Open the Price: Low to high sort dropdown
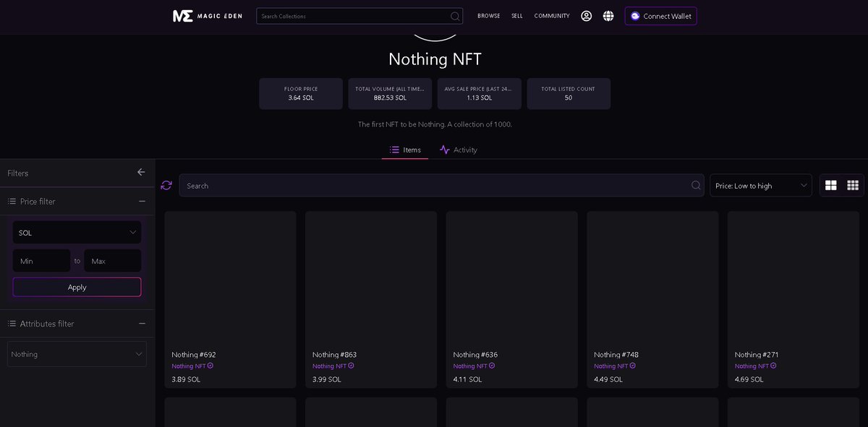Image resolution: width=868 pixels, height=427 pixels. [x=761, y=186]
